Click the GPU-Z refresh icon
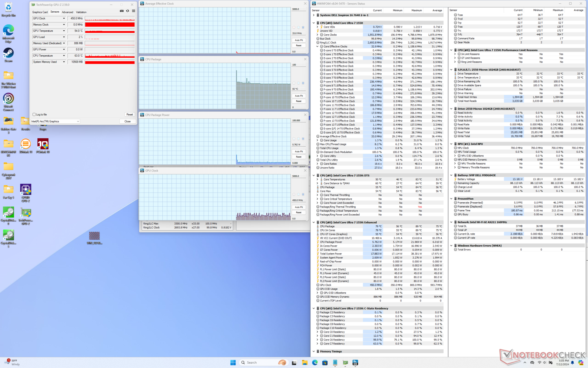Image resolution: width=588 pixels, height=368 pixels. pos(128,11)
